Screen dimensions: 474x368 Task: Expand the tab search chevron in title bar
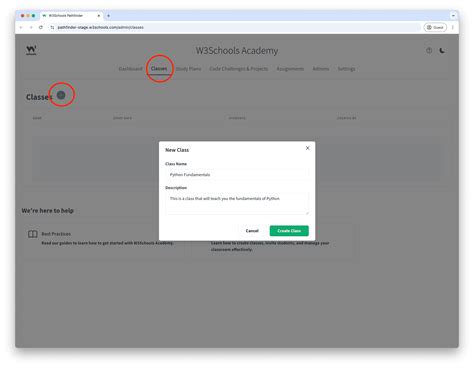point(453,16)
